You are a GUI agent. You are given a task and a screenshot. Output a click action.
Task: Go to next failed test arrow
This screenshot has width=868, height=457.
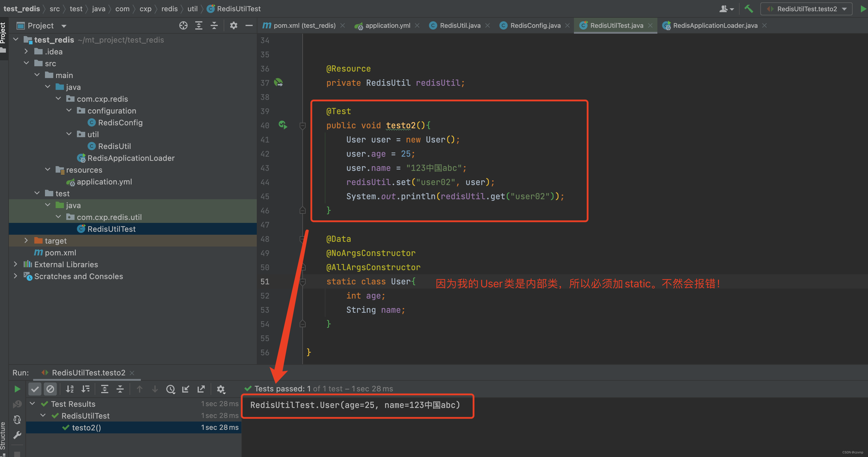click(x=155, y=389)
